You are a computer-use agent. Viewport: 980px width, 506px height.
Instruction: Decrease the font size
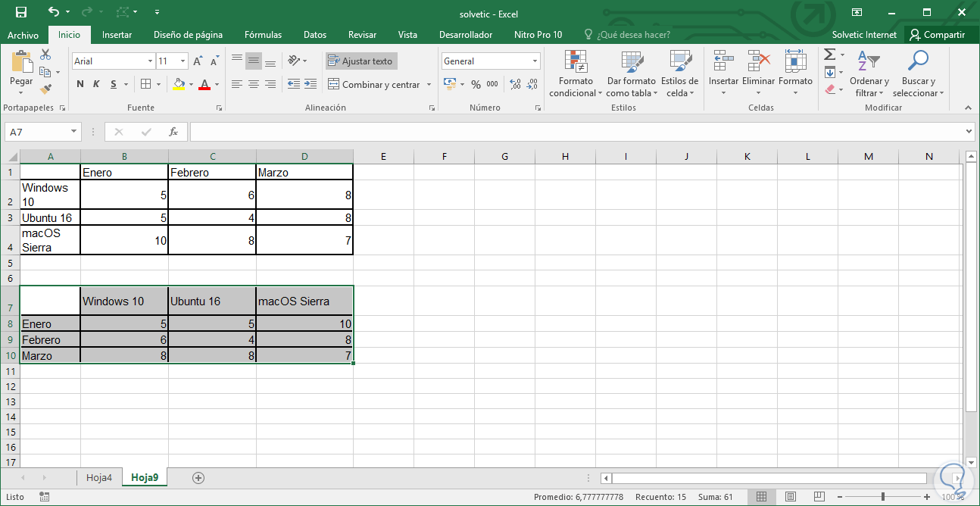[215, 61]
